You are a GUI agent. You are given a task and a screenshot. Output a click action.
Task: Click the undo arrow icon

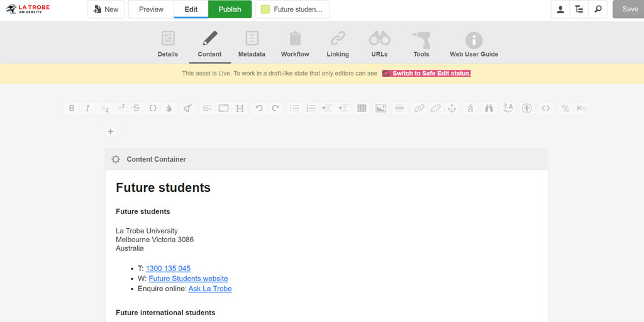click(x=258, y=108)
